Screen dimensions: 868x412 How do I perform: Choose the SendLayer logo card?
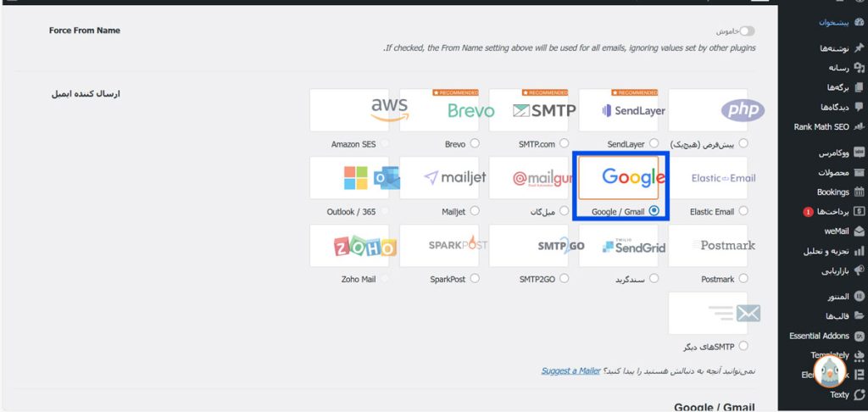pyautogui.click(x=618, y=109)
